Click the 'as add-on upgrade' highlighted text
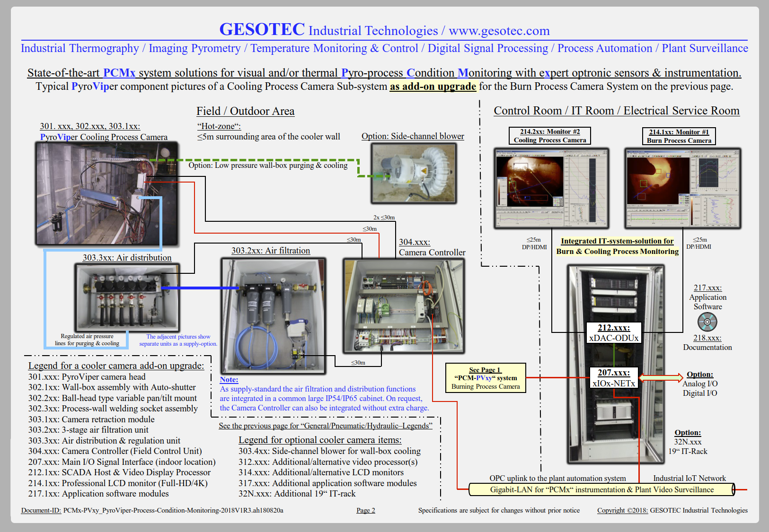The height and width of the screenshot is (532, 769). pos(433,87)
